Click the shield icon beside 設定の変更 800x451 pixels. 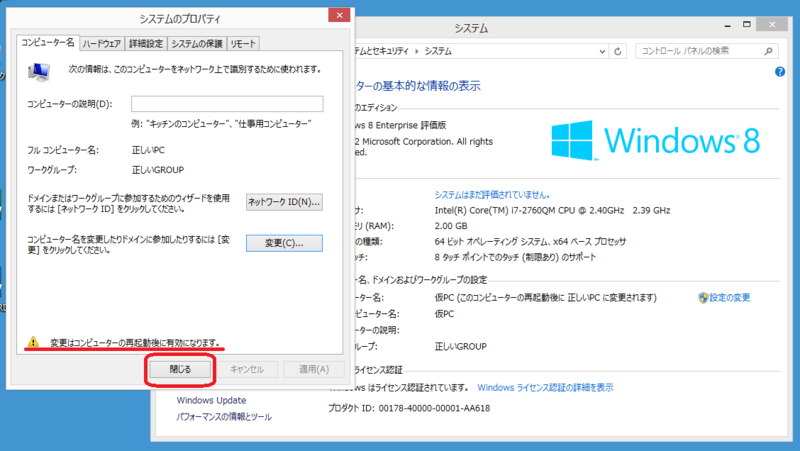[703, 297]
